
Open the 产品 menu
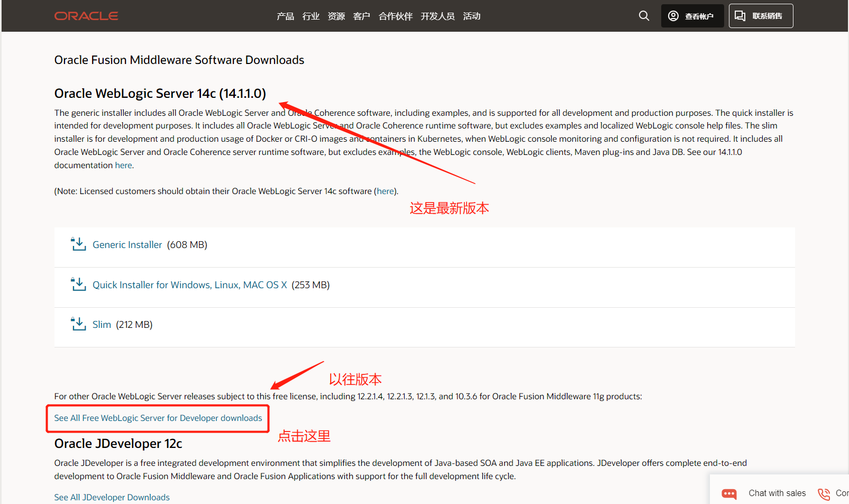(285, 16)
